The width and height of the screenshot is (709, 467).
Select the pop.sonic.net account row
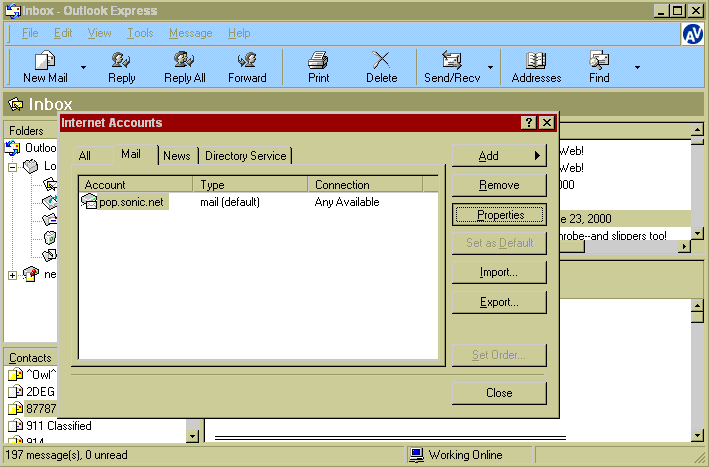[x=259, y=202]
